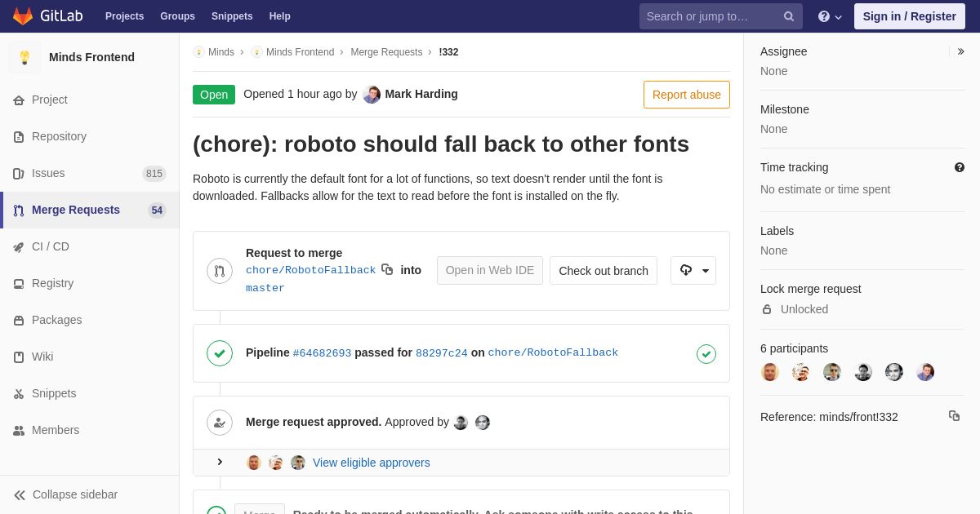Viewport: 980px width, 514px height.
Task: Click the merge request circular icon
Action: pos(220,271)
